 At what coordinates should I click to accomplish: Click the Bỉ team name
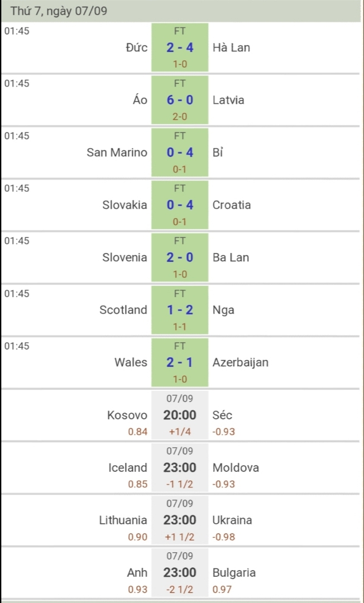click(x=218, y=152)
